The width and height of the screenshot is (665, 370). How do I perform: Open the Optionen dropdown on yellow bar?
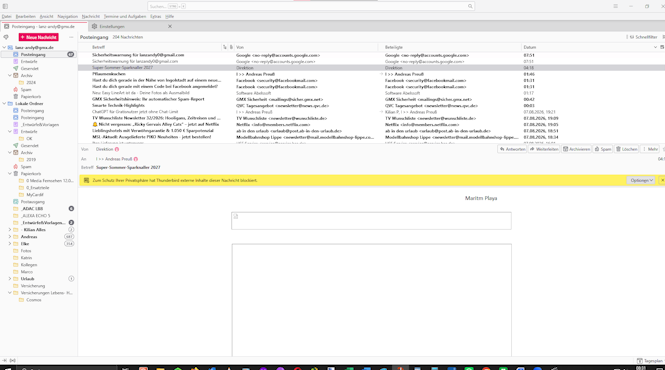[x=641, y=180]
